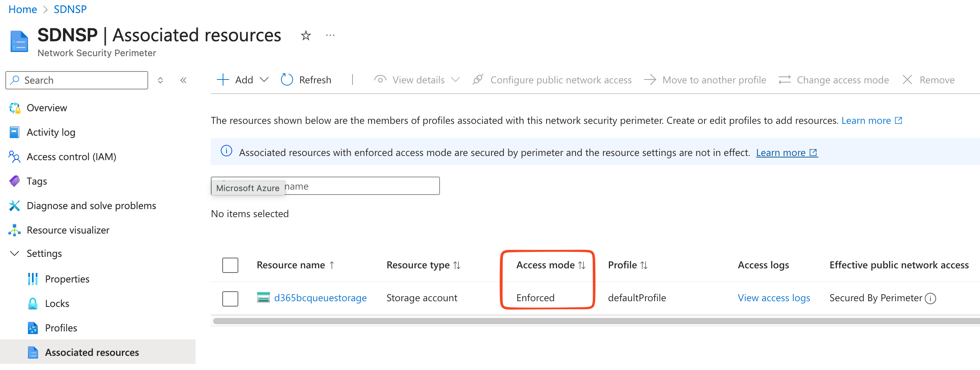Click the Refresh icon in toolbar
Image resolution: width=980 pixels, height=370 pixels.
[287, 80]
